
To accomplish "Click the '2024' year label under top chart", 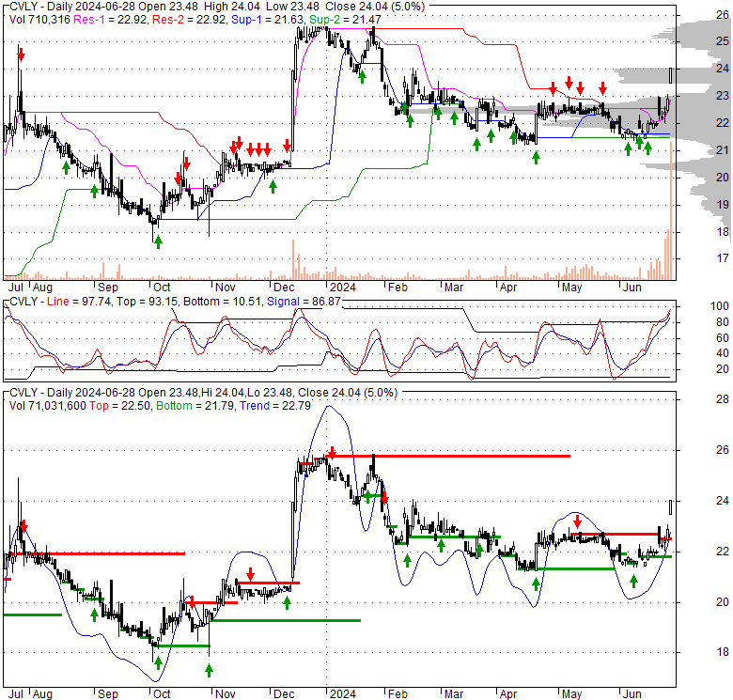I will coord(343,288).
